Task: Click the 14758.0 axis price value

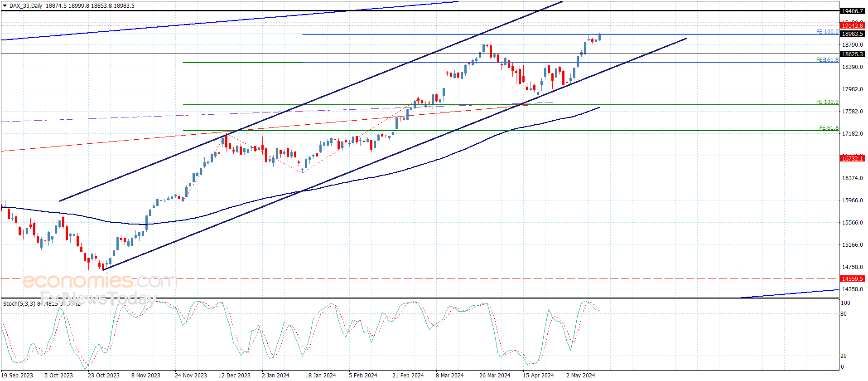Action: pos(852,267)
